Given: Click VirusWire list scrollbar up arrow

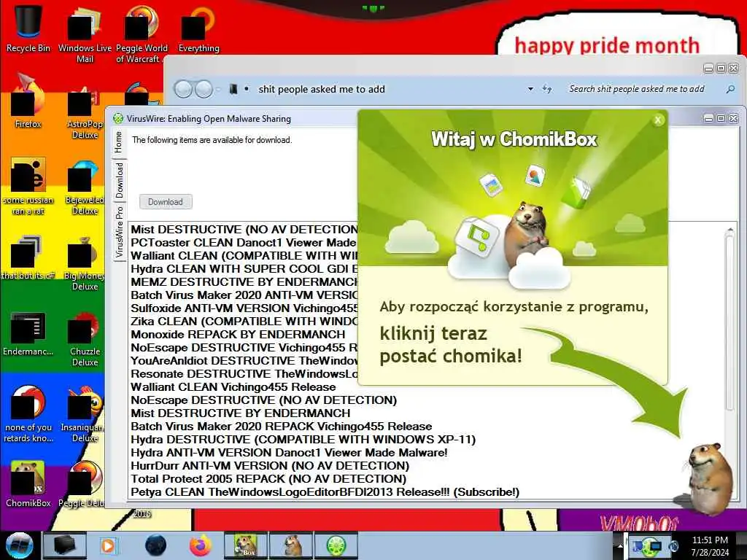Looking at the screenshot, I should coord(729,230).
